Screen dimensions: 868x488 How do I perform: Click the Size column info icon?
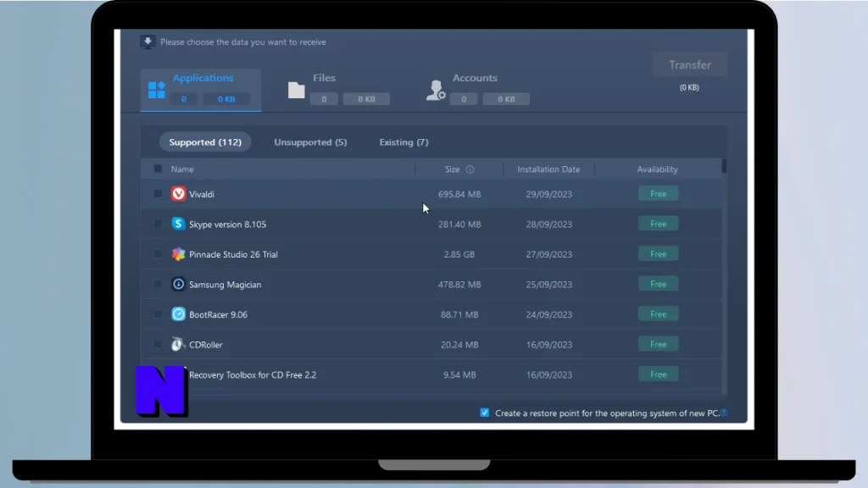470,169
